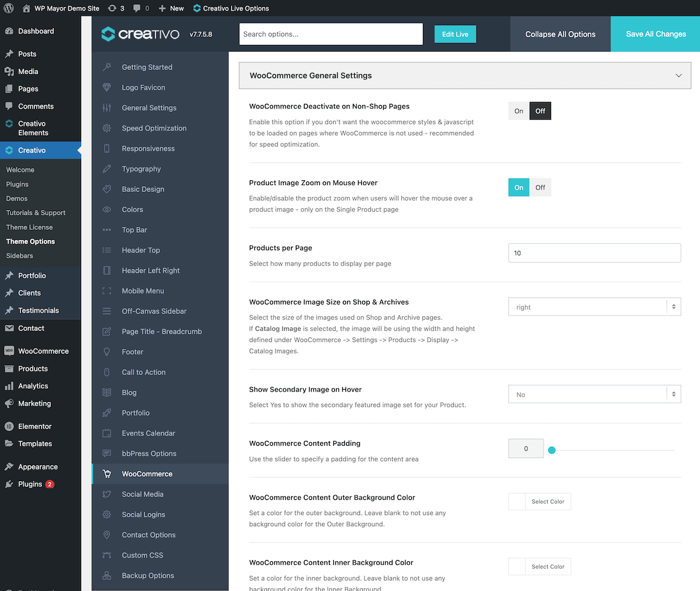Open the Mobile Menu section

160,291
